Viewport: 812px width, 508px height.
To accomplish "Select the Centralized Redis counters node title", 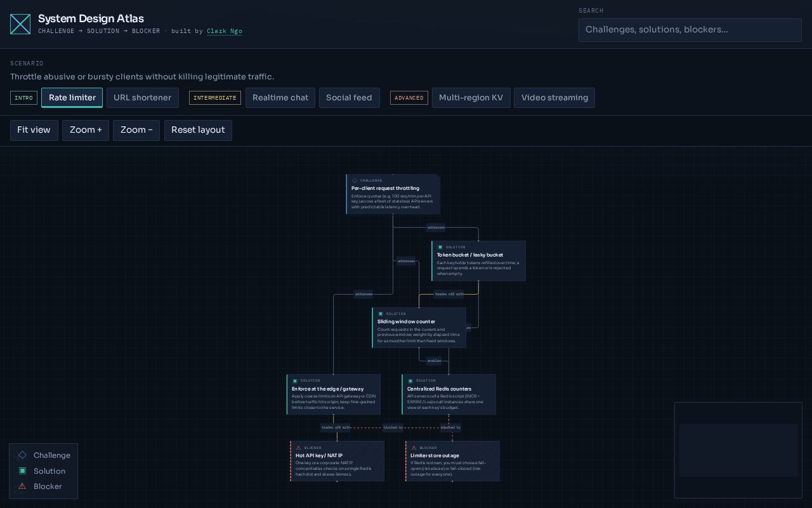I will click(x=439, y=389).
